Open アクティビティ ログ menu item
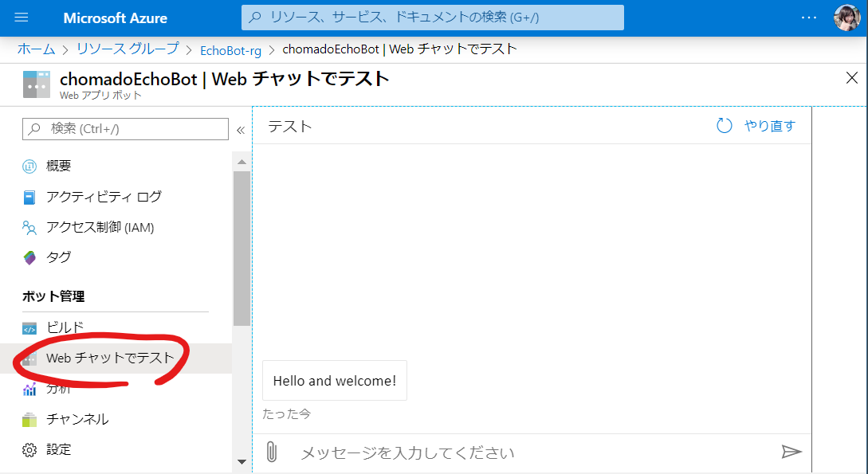Screen dimensions: 868x474 104,197
